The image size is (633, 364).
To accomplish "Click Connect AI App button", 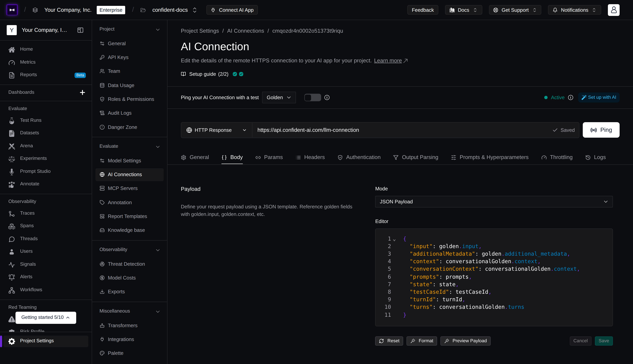I will pyautogui.click(x=232, y=10).
